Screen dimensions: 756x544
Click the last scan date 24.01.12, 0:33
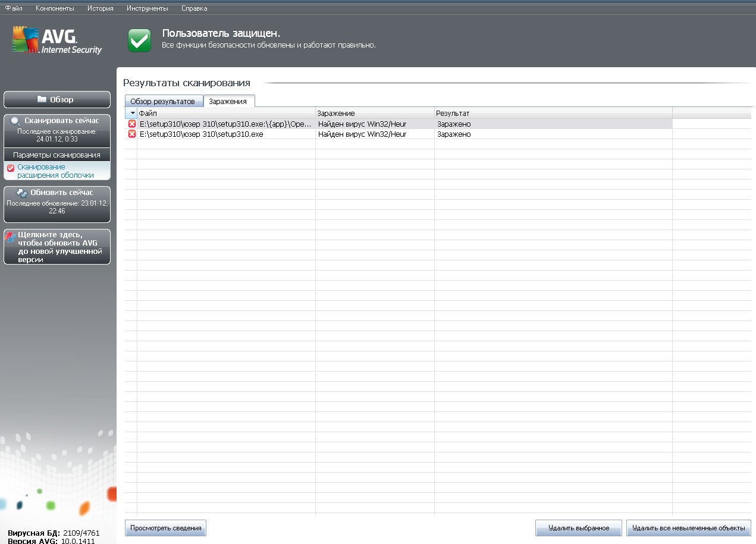point(57,139)
